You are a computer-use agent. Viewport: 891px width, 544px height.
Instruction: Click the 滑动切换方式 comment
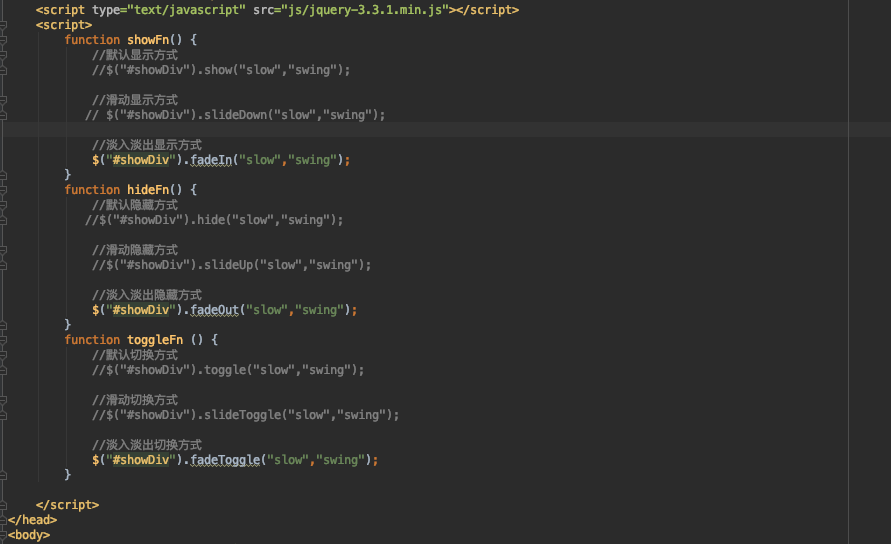click(x=135, y=400)
